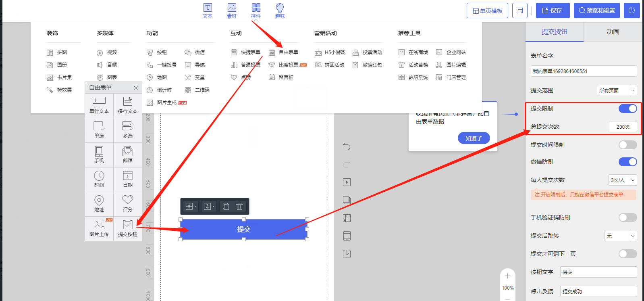Viewport: 644px width, 301px height.
Task: Click the delete trash icon on floating toolbar
Action: [239, 206]
